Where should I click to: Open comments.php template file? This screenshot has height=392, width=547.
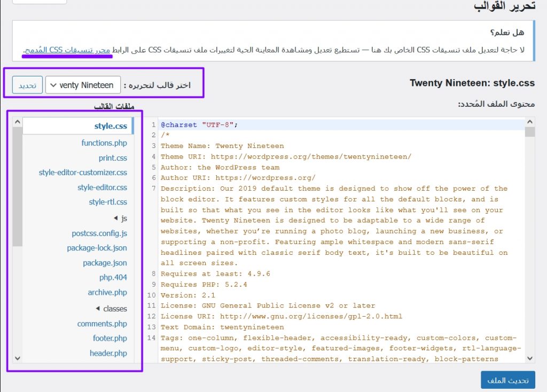[x=102, y=324]
